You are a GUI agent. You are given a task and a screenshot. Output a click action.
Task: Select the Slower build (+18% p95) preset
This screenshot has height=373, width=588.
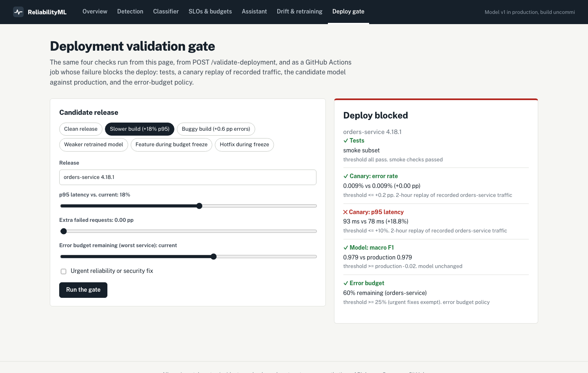pos(140,129)
